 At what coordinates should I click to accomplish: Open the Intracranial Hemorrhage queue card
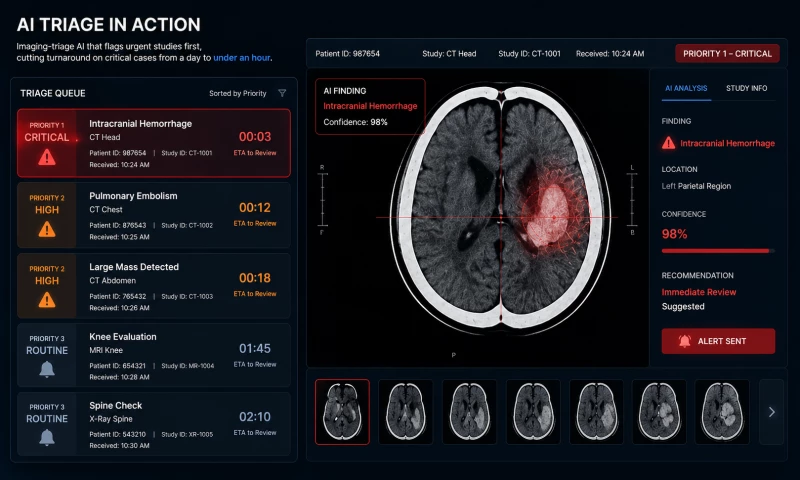[x=154, y=143]
